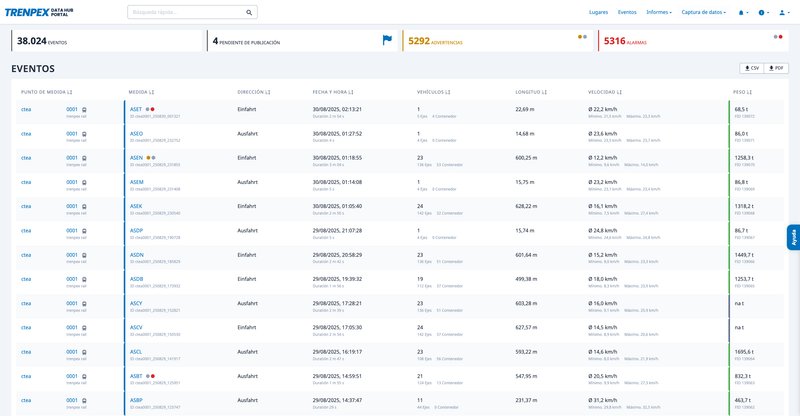Go to Eventos page
800x416 pixels.
click(x=627, y=12)
